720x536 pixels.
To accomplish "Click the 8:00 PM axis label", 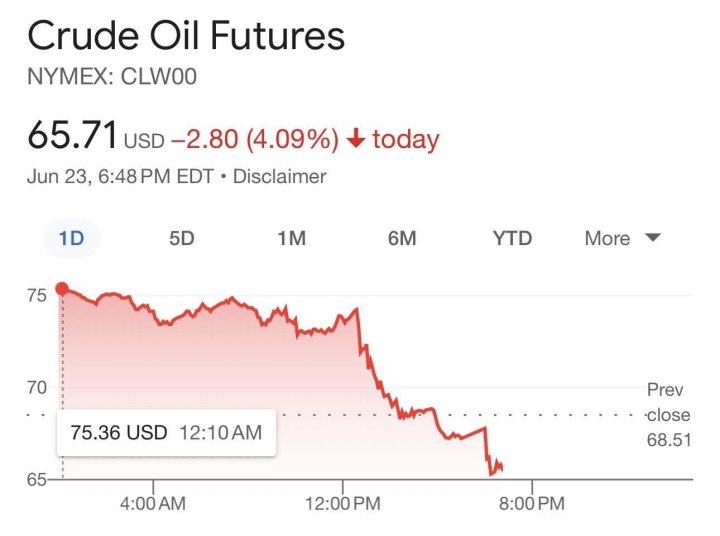I will tap(530, 504).
